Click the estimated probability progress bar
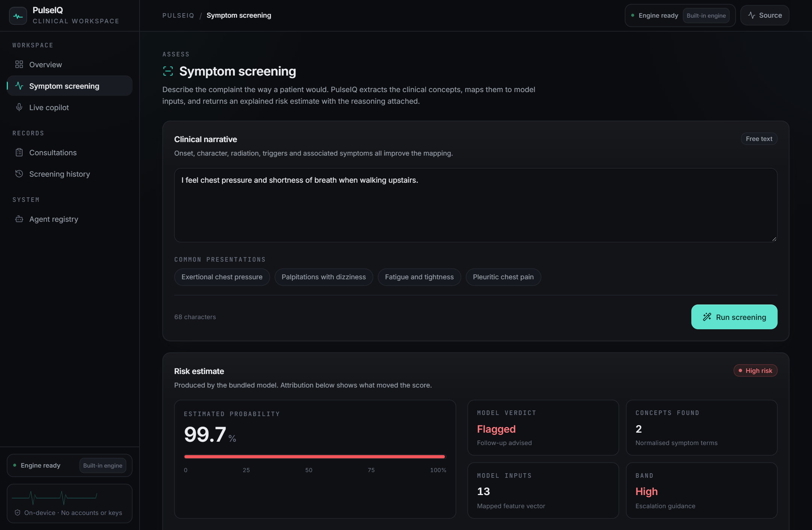The height and width of the screenshot is (530, 812). pyautogui.click(x=315, y=457)
